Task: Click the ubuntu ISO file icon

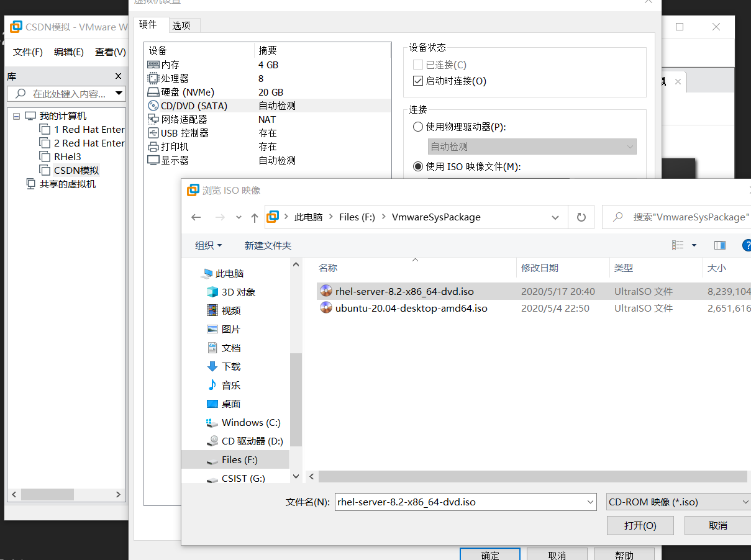Action: coord(326,308)
